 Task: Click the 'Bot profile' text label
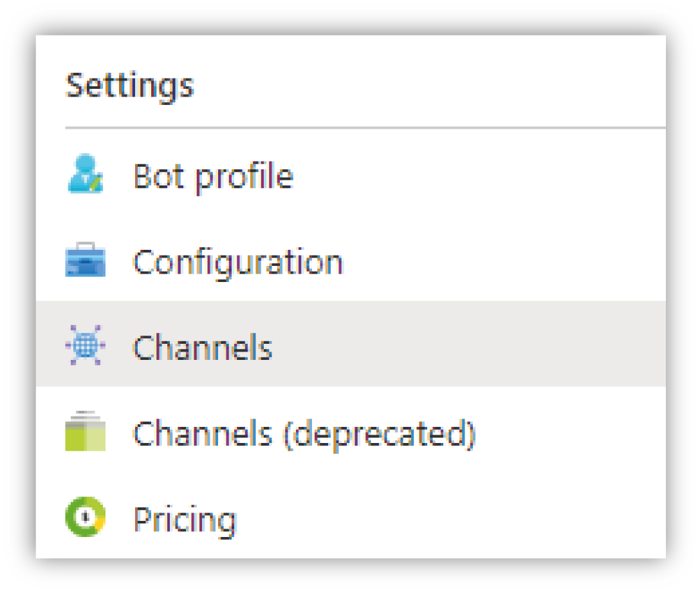pyautogui.click(x=214, y=177)
